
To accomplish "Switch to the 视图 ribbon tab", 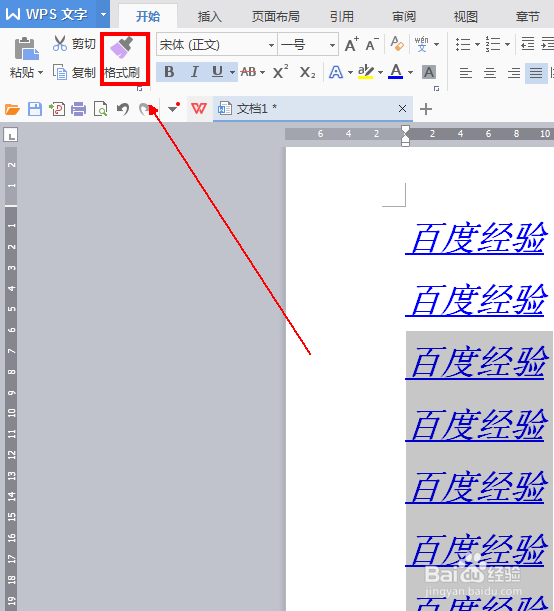I will pyautogui.click(x=466, y=16).
